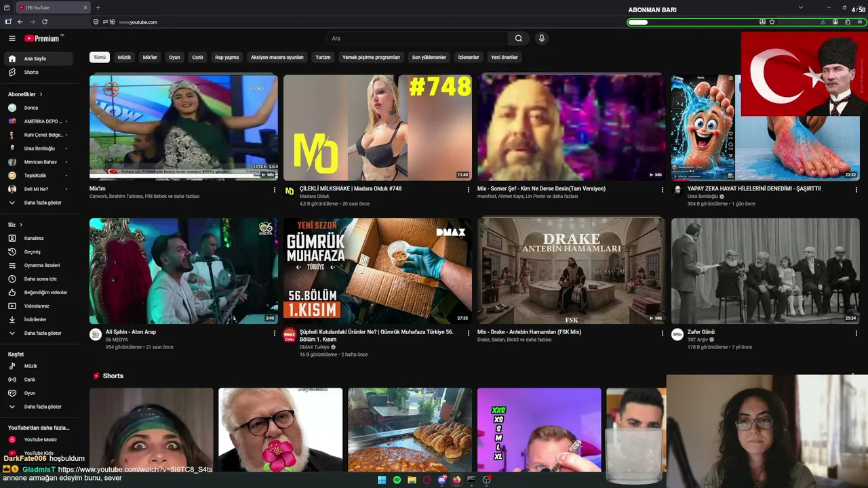Bookmark this page with the star
Image resolution: width=868 pixels, height=488 pixels.
tap(772, 22)
